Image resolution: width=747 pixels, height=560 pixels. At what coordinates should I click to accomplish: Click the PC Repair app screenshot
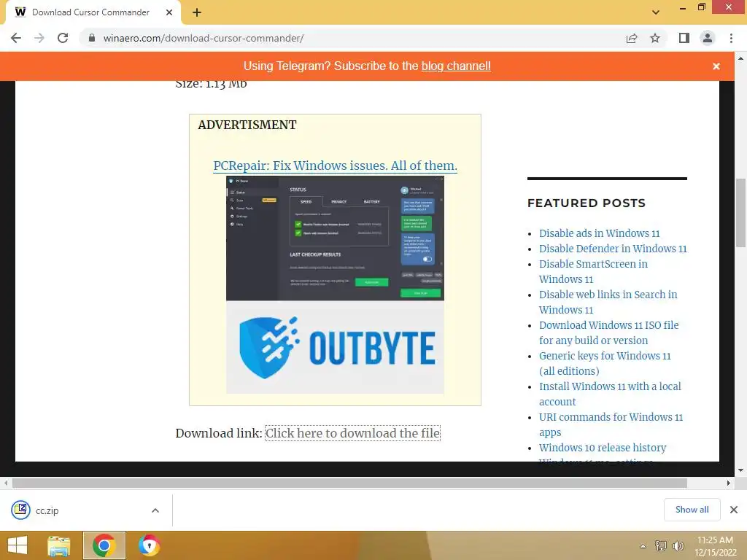click(x=335, y=238)
